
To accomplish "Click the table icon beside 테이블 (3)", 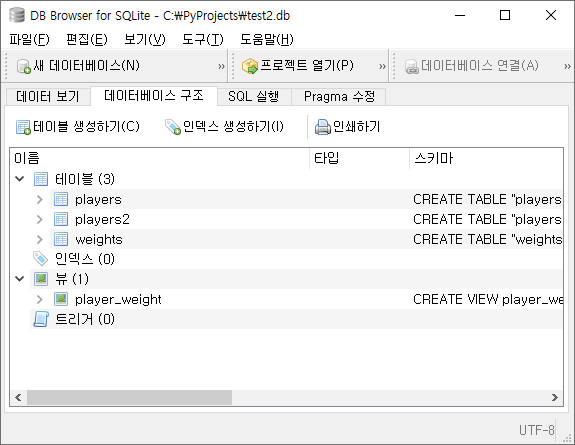I will [41, 179].
